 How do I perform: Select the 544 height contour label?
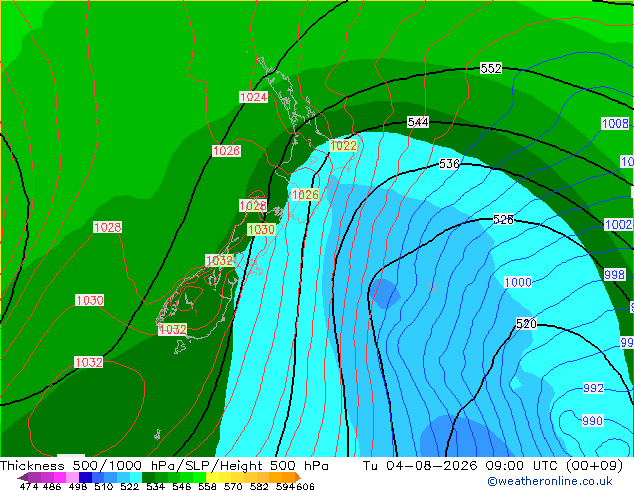click(x=418, y=122)
